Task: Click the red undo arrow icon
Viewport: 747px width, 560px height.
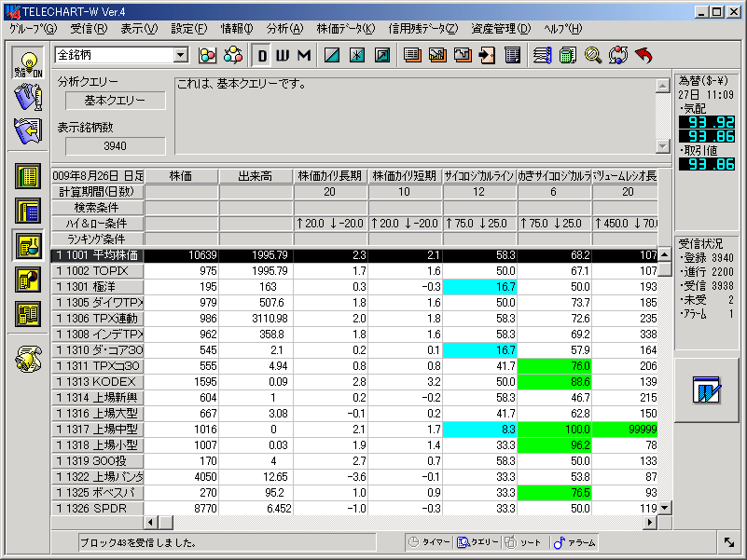Action: click(x=643, y=55)
